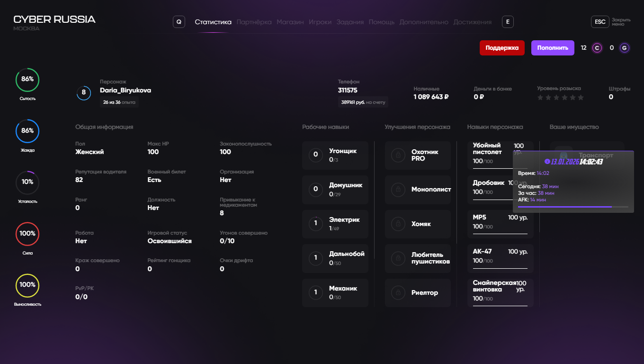Click the lock icon beside Охотник PRO
The width and height of the screenshot is (644, 364).
pyautogui.click(x=398, y=155)
